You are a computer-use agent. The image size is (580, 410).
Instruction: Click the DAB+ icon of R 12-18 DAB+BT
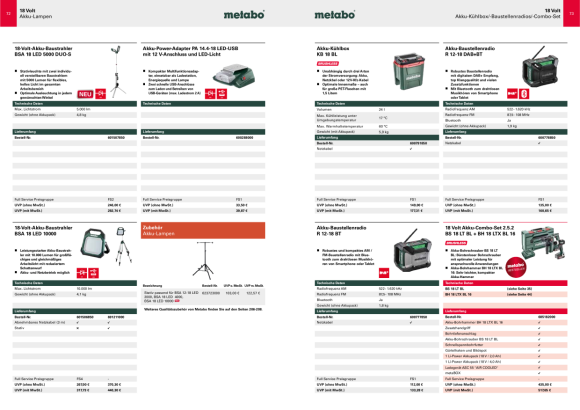tap(512, 94)
